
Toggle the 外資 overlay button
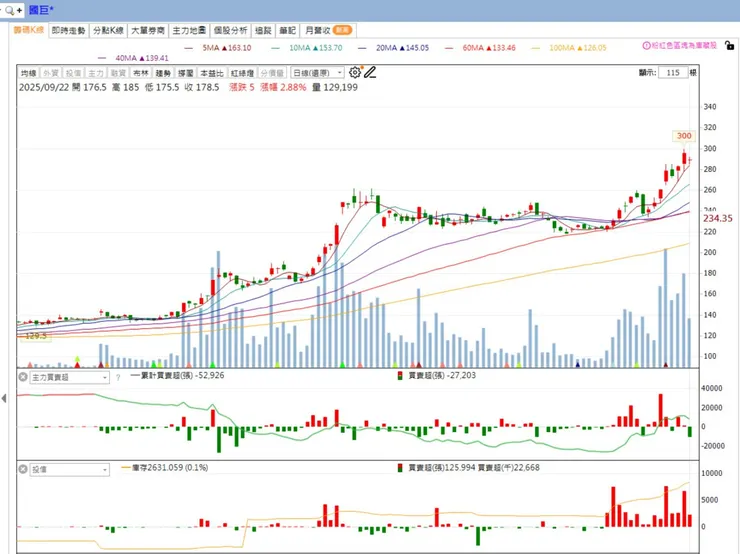point(50,73)
